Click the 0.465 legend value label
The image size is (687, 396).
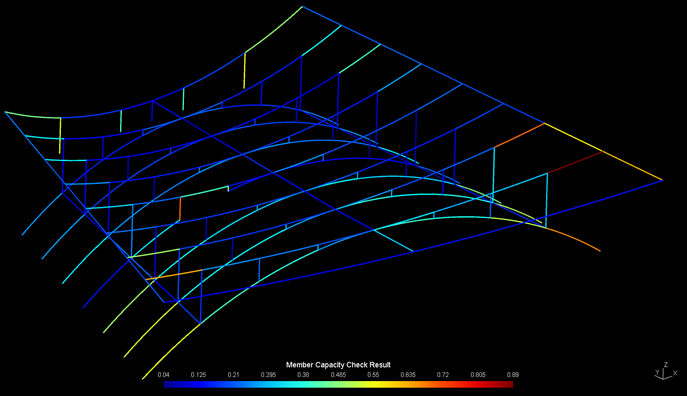[338, 375]
